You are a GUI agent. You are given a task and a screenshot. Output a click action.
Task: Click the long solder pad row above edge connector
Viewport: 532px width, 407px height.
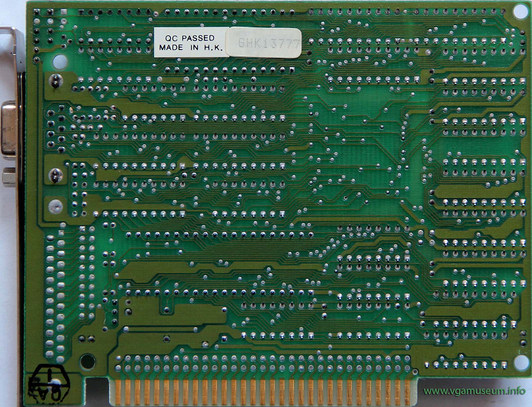click(x=263, y=363)
